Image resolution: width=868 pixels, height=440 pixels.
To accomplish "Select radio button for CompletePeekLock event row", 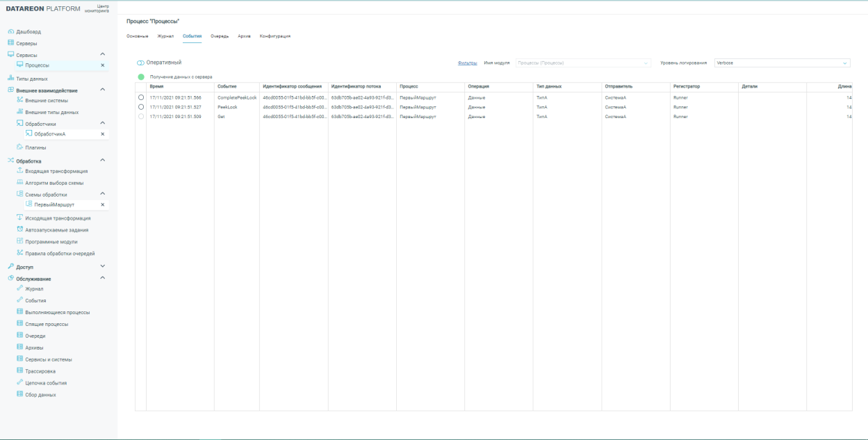I will (x=141, y=97).
